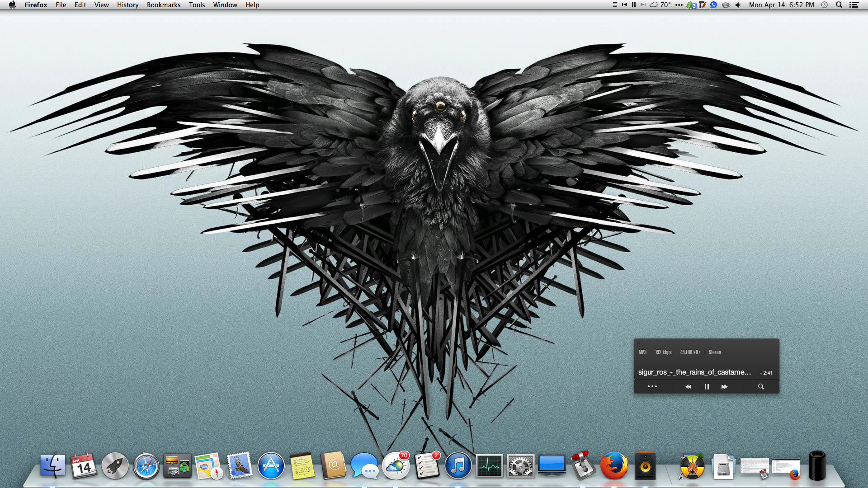868x488 pixels.
Task: Open the Help menu
Action: click(x=252, y=5)
